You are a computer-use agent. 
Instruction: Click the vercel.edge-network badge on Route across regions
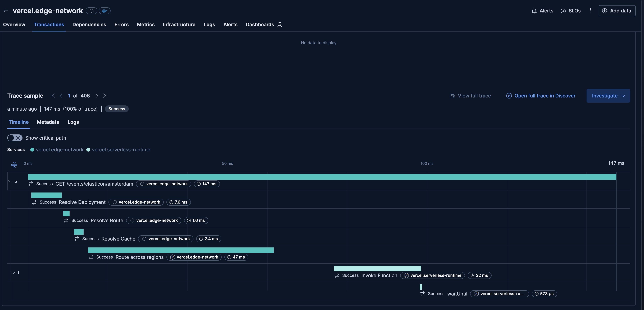coord(194,257)
